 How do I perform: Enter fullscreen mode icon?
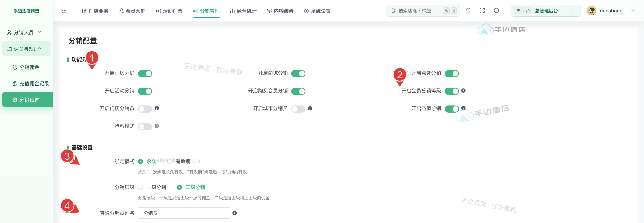point(482,11)
